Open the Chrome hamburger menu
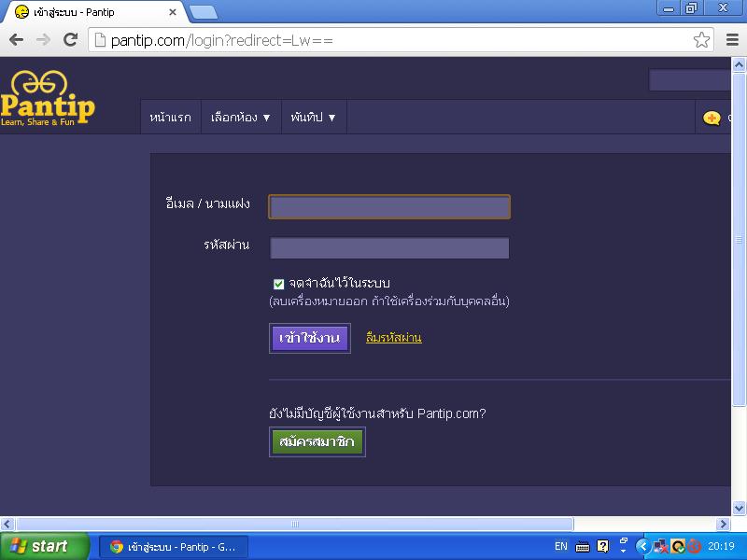 point(732,39)
